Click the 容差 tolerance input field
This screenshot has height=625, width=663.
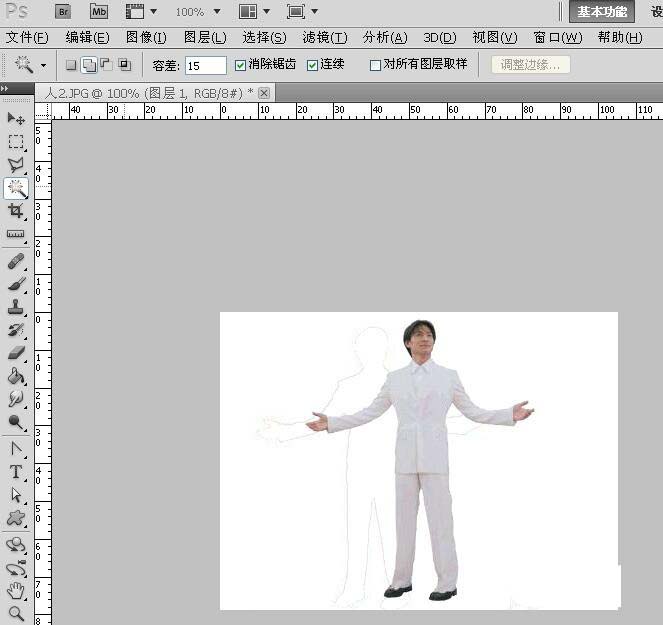(205, 66)
